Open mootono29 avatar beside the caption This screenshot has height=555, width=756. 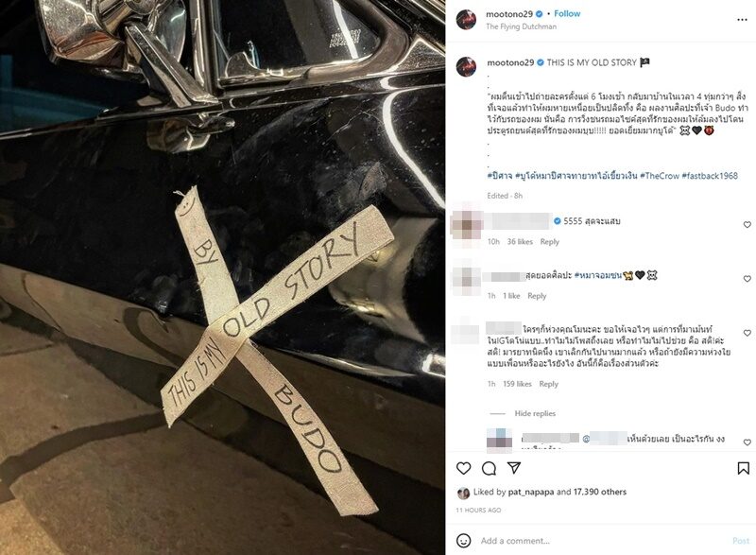point(466,66)
